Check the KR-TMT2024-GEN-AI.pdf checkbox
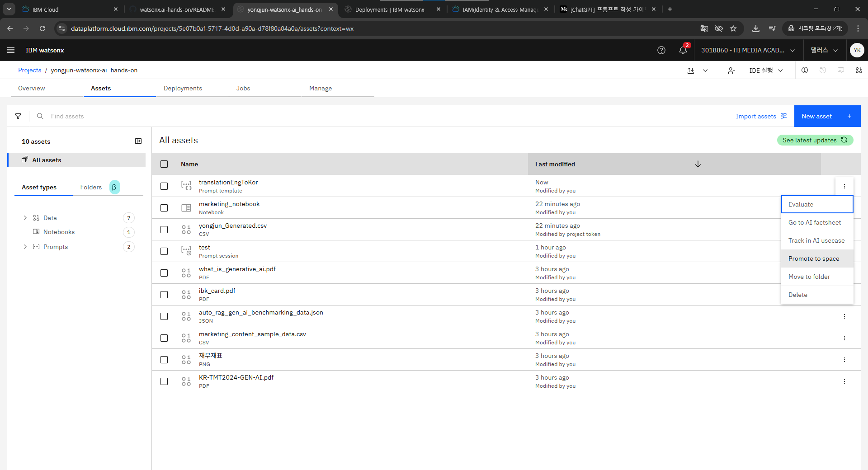The height and width of the screenshot is (470, 868). click(164, 381)
